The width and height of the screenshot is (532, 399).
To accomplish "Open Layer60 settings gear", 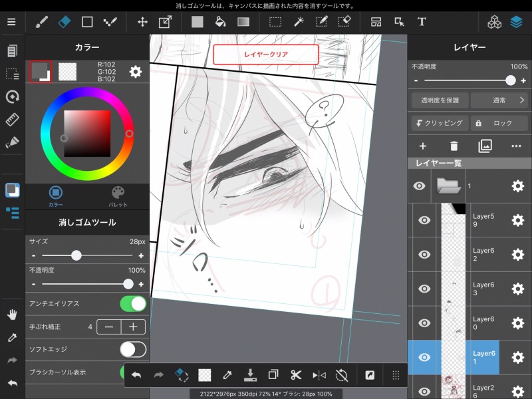I will coord(518,323).
